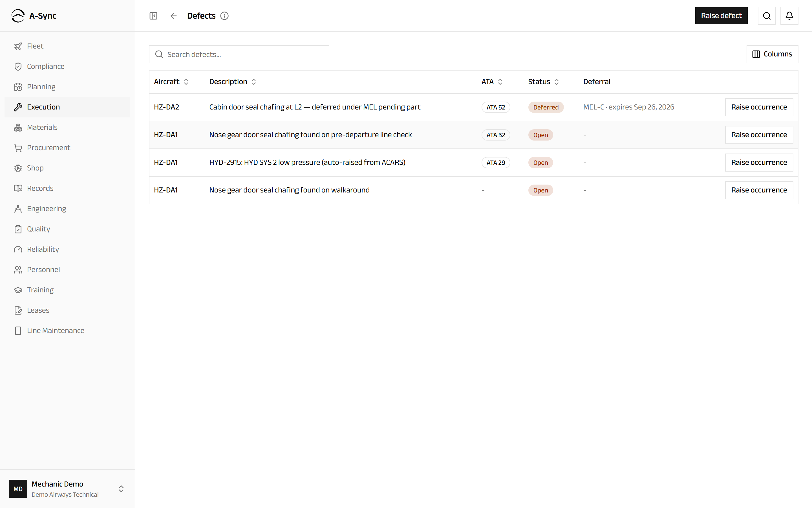This screenshot has height=508, width=812.
Task: Click the Deferred status badge
Action: click(546, 108)
